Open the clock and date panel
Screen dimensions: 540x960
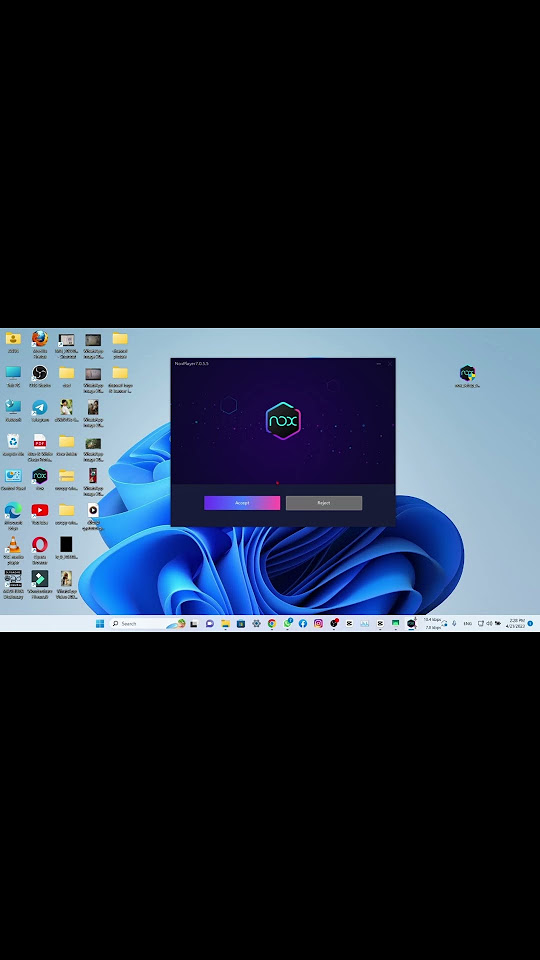(x=516, y=623)
